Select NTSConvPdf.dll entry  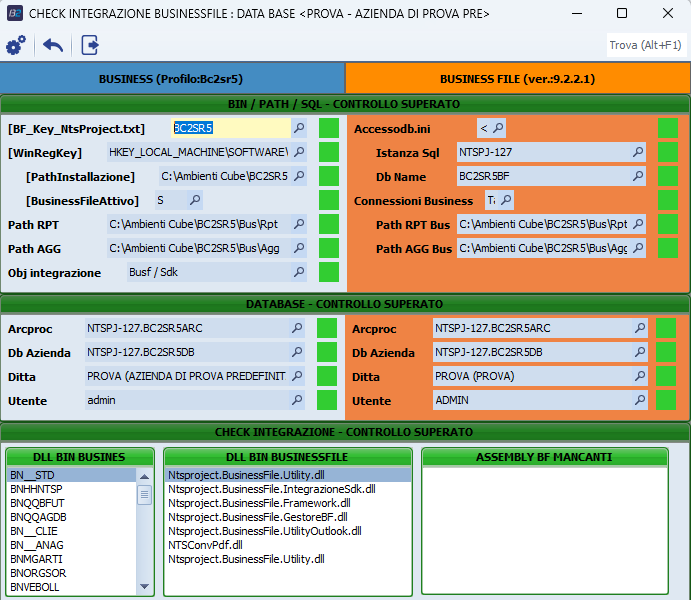(x=288, y=545)
